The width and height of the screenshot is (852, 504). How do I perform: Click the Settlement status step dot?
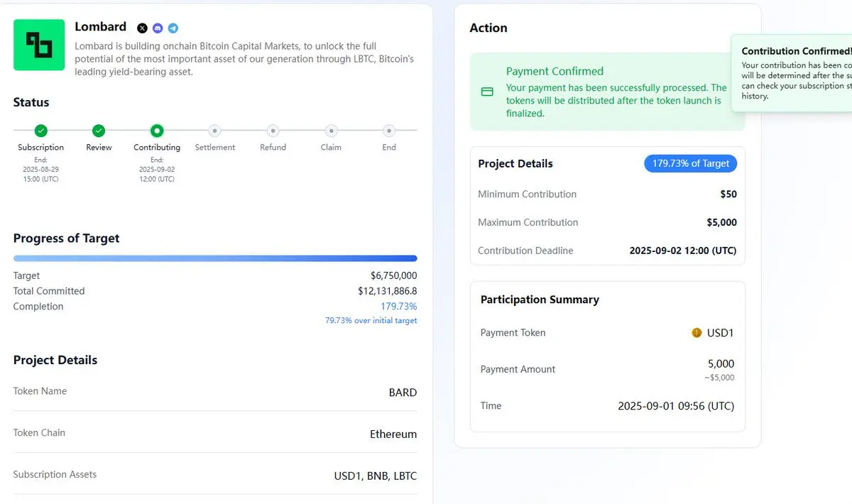pyautogui.click(x=214, y=131)
